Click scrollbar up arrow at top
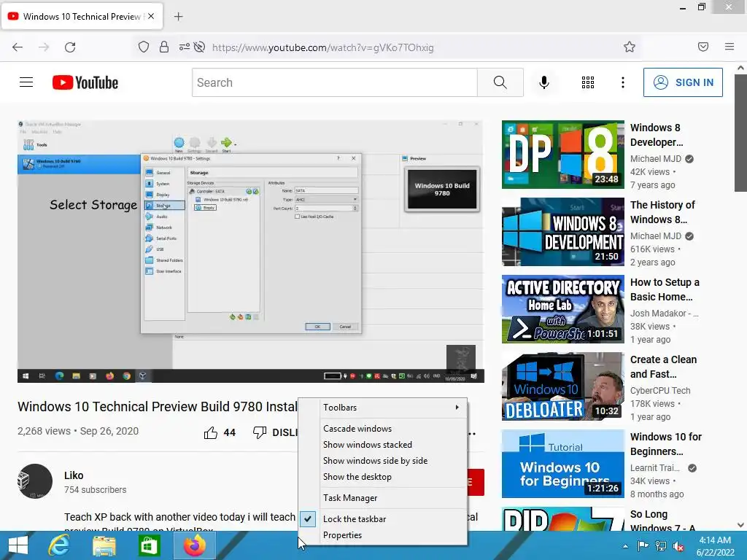The image size is (747, 560). [740, 68]
